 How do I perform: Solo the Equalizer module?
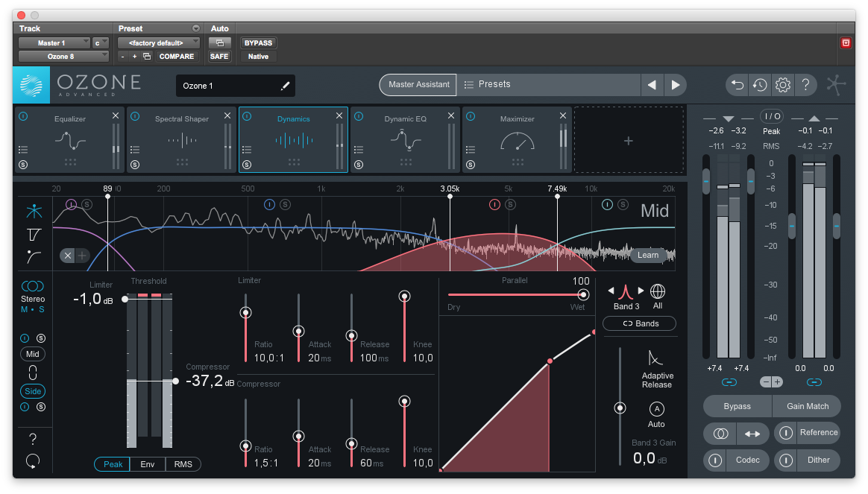tap(22, 165)
